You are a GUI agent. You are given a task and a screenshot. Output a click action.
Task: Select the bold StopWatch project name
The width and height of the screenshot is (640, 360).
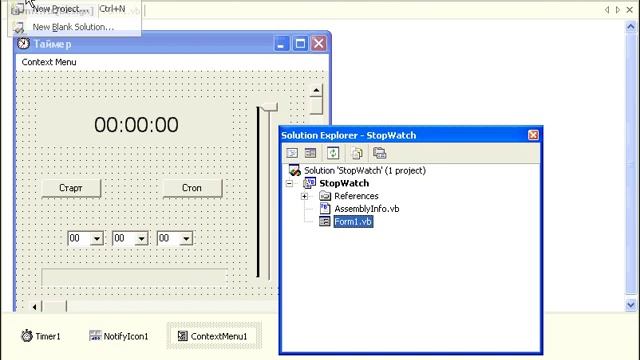click(x=344, y=183)
